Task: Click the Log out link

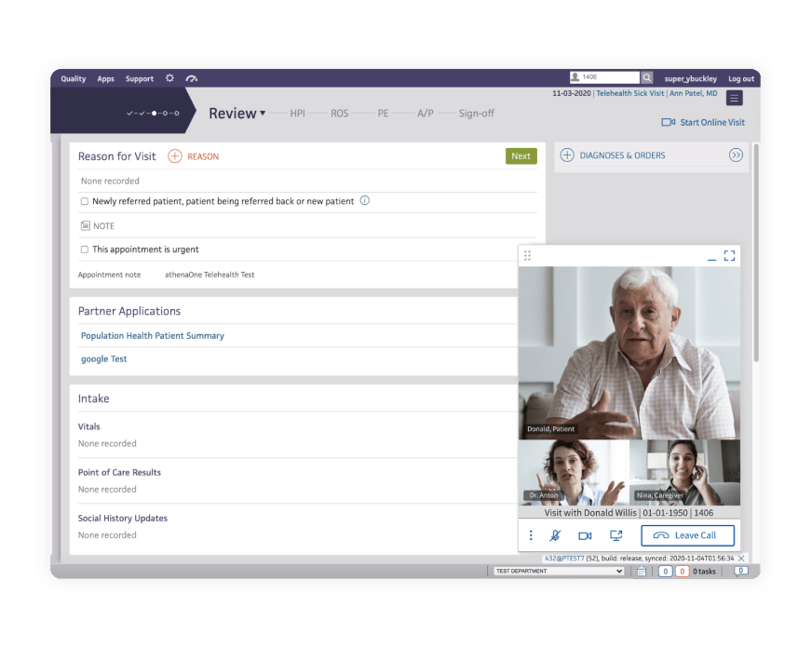Action: point(741,78)
